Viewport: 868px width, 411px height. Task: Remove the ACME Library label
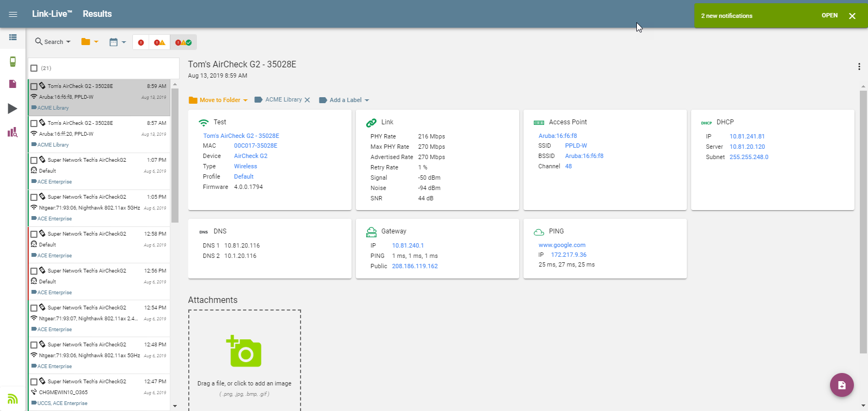tap(307, 100)
